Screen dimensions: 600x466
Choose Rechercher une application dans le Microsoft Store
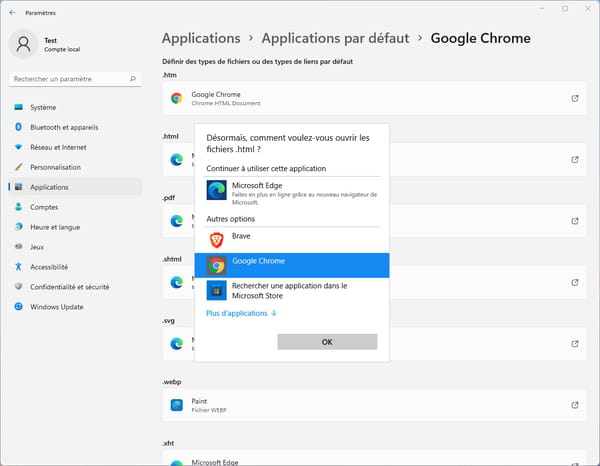click(x=292, y=290)
